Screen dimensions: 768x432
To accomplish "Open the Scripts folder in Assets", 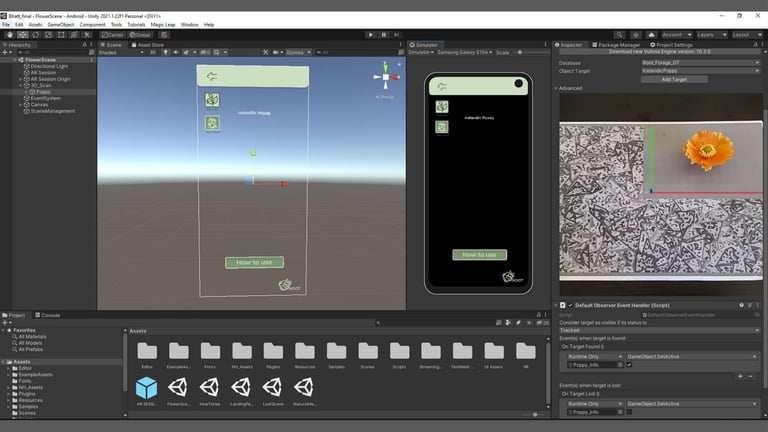I will point(399,350).
